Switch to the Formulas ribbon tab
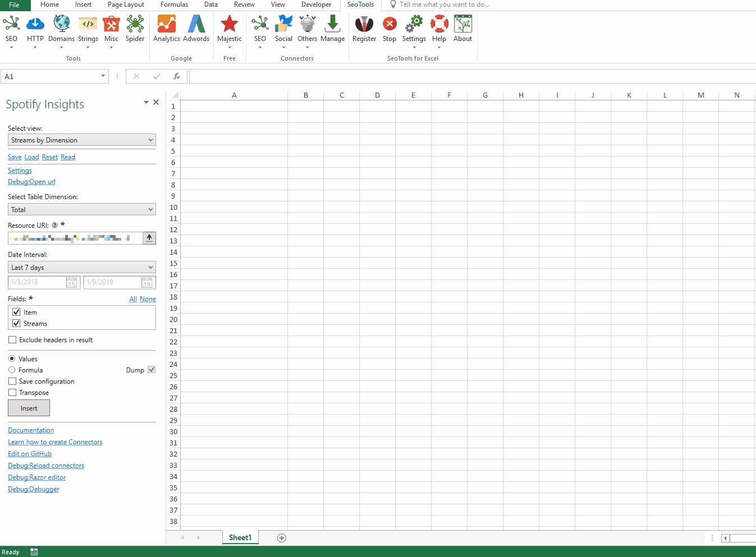Image resolution: width=756 pixels, height=557 pixels. [174, 4]
